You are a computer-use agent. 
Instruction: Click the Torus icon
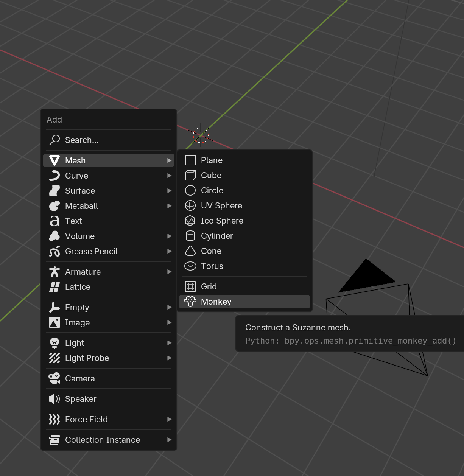pos(190,266)
